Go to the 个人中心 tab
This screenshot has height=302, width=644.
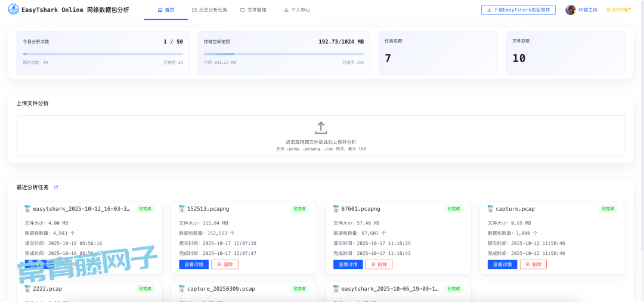click(x=297, y=10)
